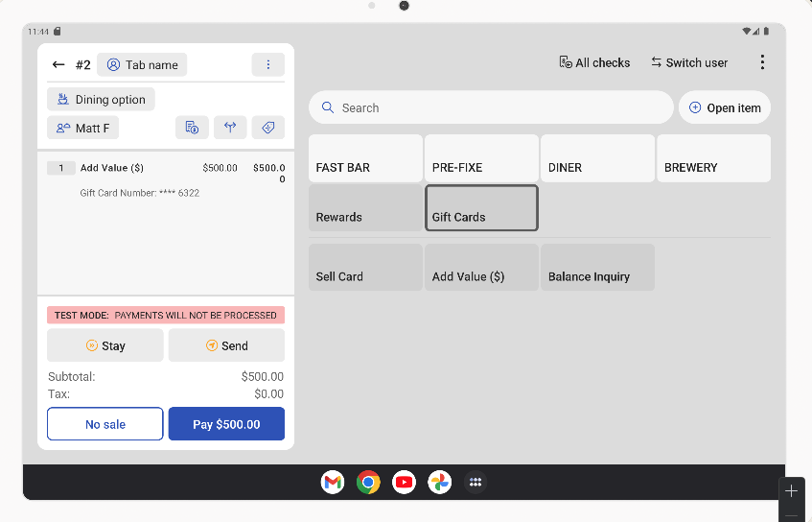The image size is (812, 522).
Task: Open Google Photos from the dock
Action: [x=440, y=482]
